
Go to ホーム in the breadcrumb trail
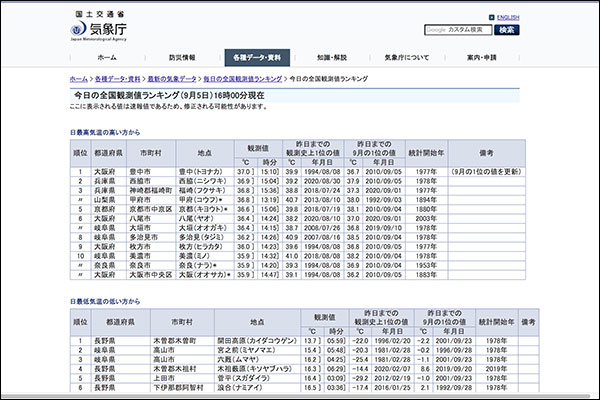coord(79,77)
